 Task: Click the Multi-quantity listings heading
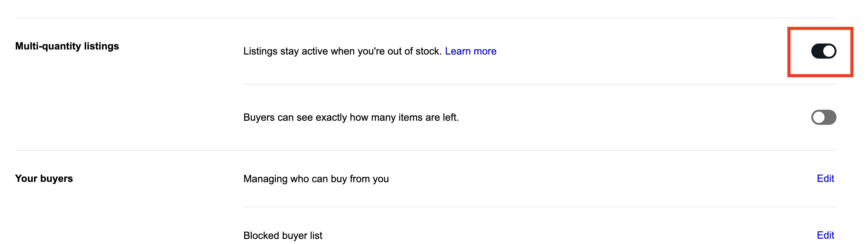pos(67,46)
